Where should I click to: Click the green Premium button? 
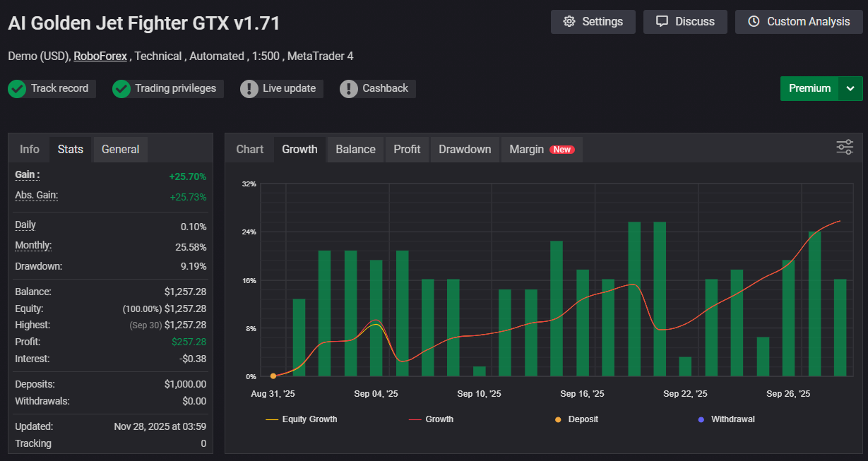point(809,88)
